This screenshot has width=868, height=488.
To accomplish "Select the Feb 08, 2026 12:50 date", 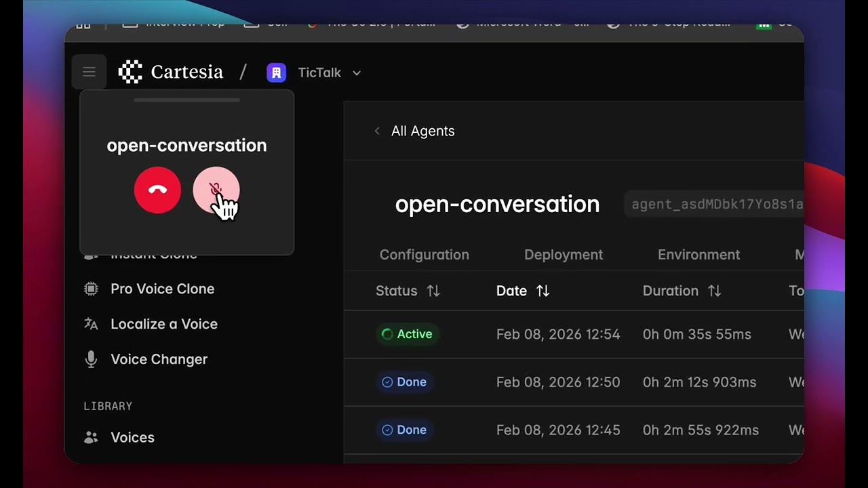I will tap(558, 382).
